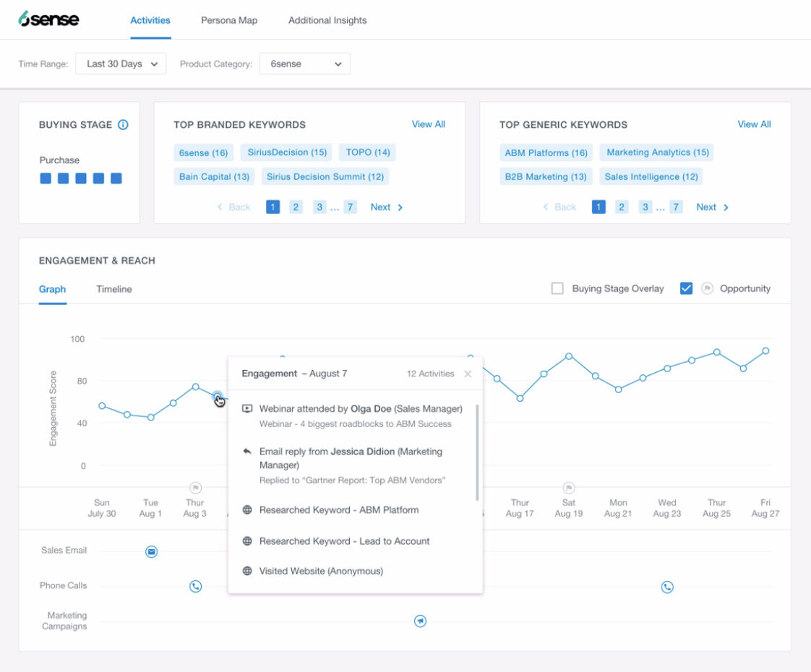This screenshot has height=672, width=811.
Task: Switch to the Timeline view tab
Action: pos(114,289)
